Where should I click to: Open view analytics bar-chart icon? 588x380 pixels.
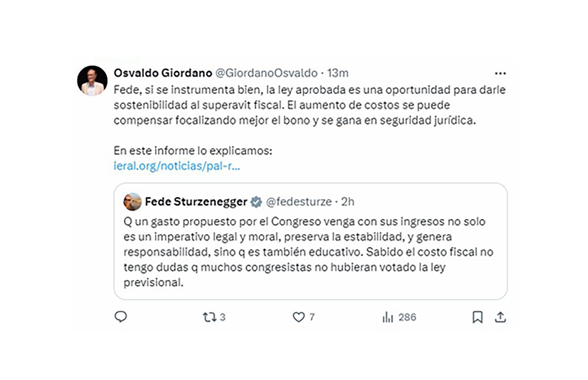pyautogui.click(x=387, y=317)
